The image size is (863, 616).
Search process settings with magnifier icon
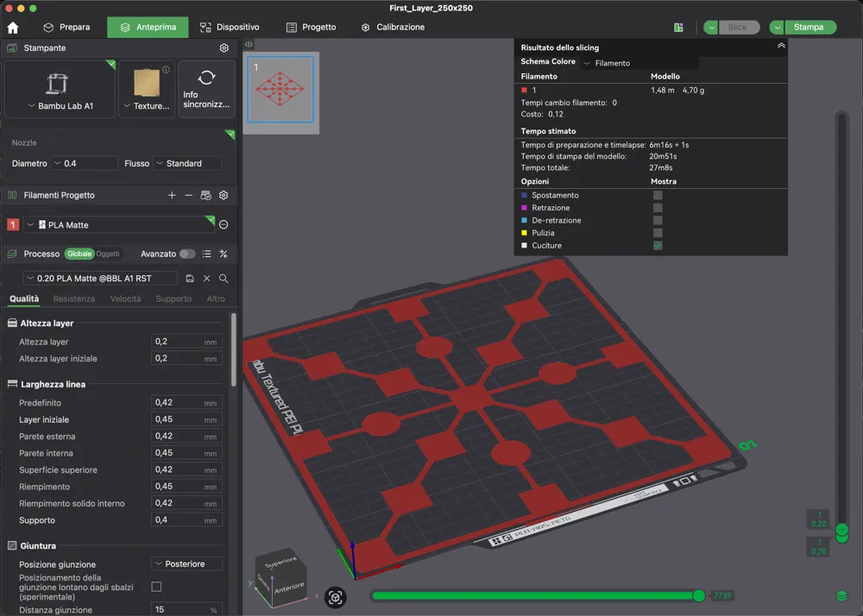point(224,279)
